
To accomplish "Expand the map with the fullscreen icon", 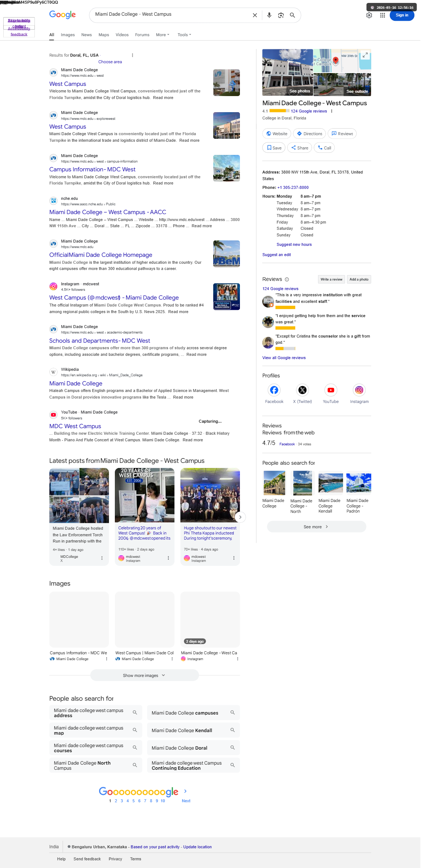I will pyautogui.click(x=365, y=55).
